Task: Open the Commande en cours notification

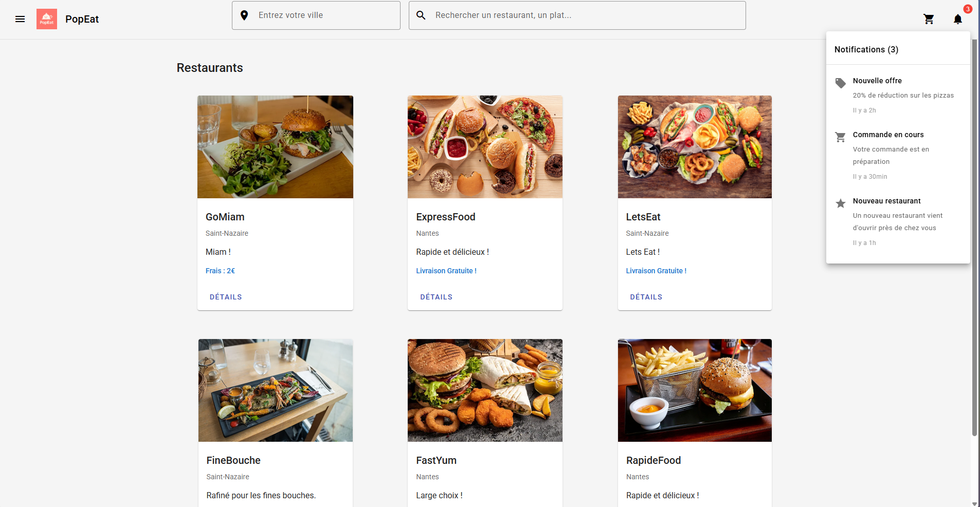Action: [x=902, y=155]
